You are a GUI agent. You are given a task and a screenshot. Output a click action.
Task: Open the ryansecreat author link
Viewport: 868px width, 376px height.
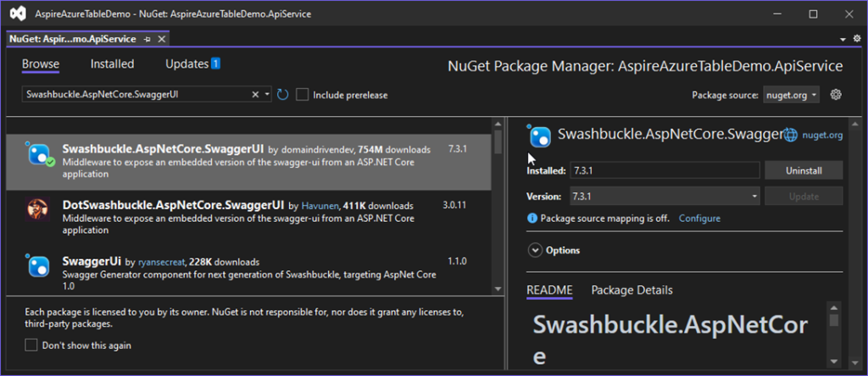[x=162, y=262]
